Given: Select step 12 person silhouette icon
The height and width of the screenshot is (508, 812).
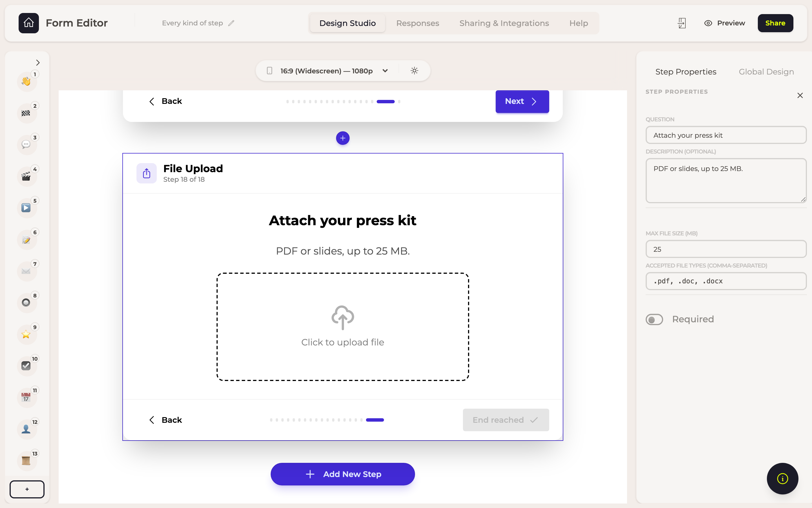Looking at the screenshot, I should point(26,429).
